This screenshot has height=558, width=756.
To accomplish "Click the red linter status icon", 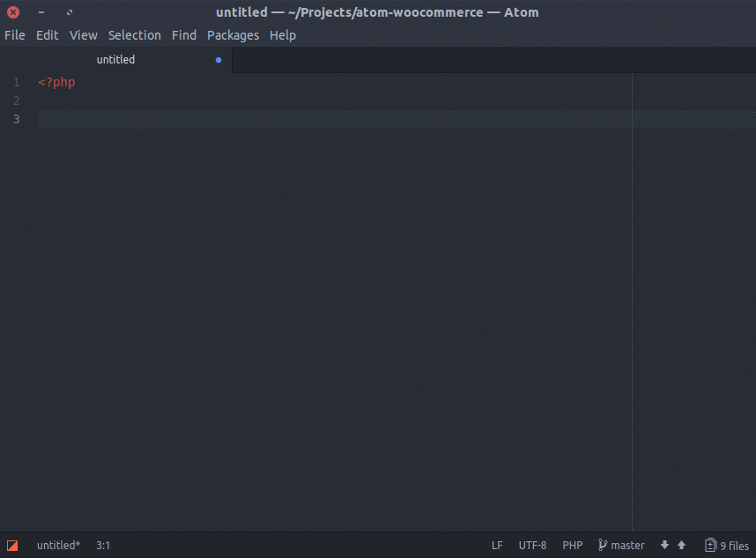I will (x=12, y=546).
